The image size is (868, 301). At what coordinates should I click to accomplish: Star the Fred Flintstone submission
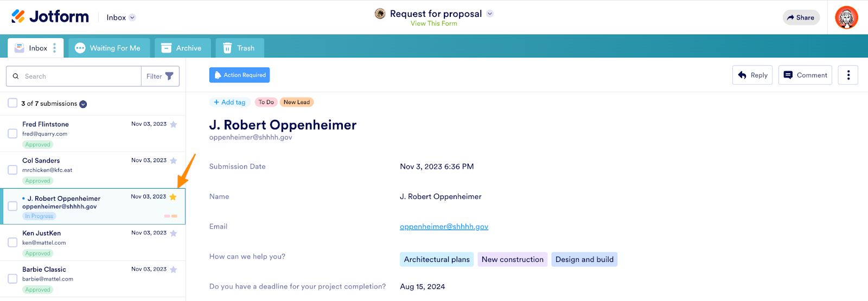click(174, 124)
